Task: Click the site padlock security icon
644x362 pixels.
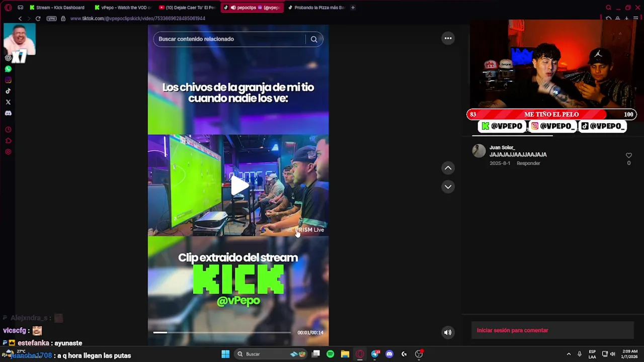Action: pyautogui.click(x=63, y=19)
